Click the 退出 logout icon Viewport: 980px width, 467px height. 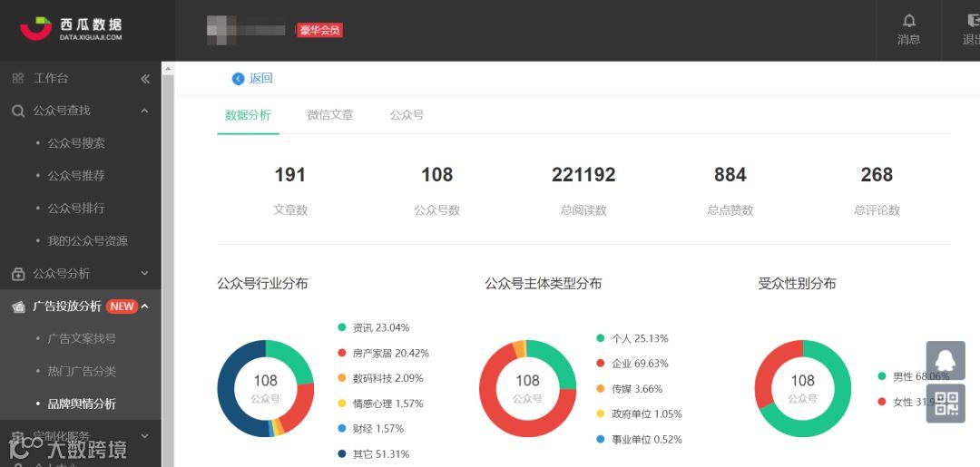point(973,21)
